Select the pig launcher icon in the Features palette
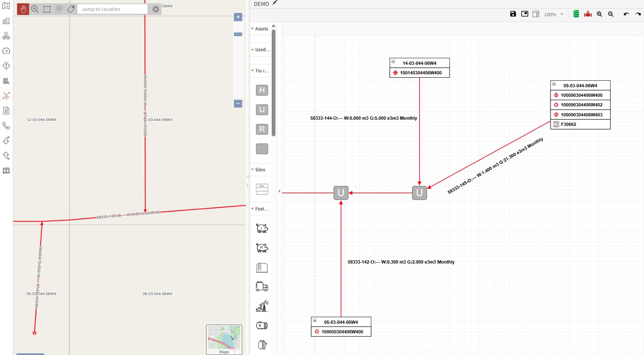This screenshot has width=644, height=355. coord(261,228)
